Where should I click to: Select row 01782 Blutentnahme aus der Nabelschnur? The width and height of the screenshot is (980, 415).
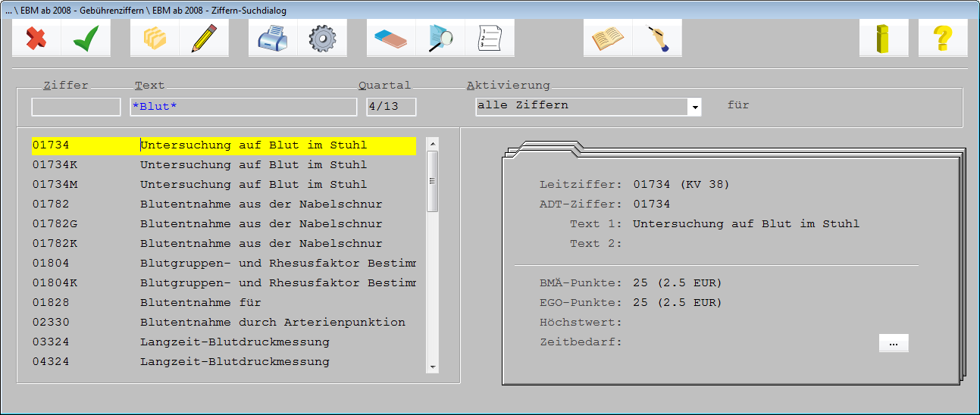[x=224, y=204]
